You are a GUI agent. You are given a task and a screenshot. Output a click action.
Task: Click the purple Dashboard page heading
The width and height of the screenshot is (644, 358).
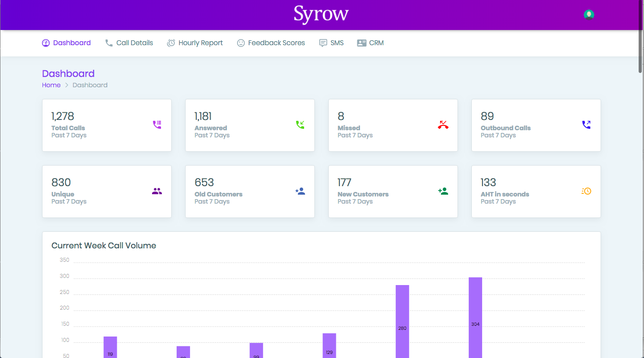[x=68, y=74]
